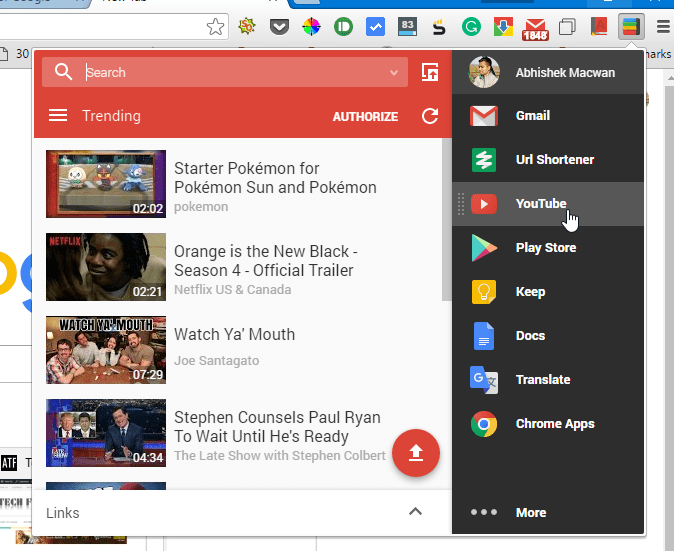Click the black S-shaped extension icon
674x551 pixels.
point(439,28)
